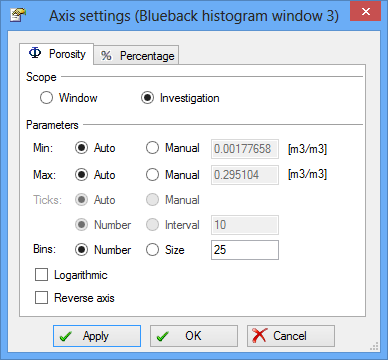
Task: Set Max to Manual
Action: [x=152, y=175]
